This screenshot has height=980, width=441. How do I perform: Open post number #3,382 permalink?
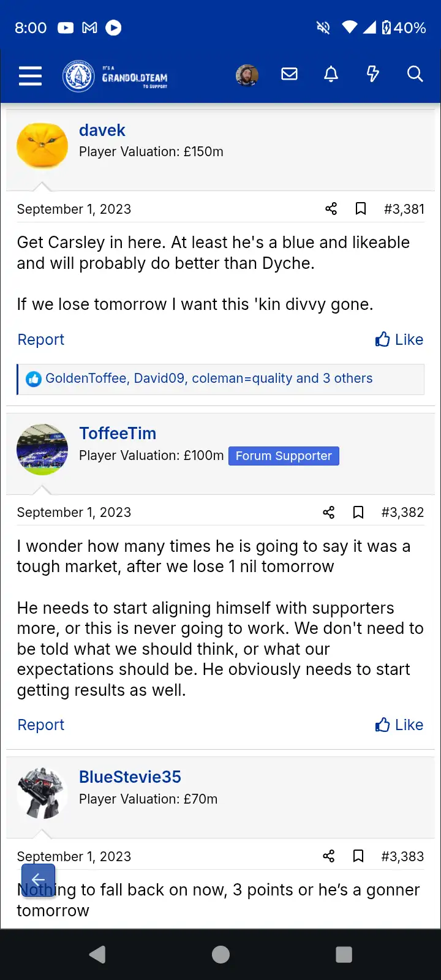point(402,512)
